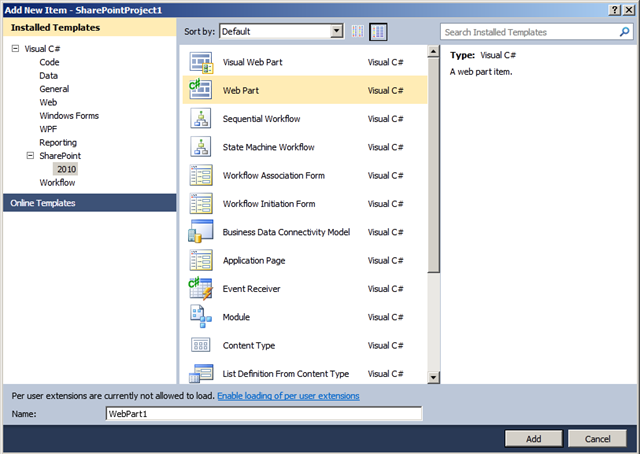This screenshot has height=454, width=640.
Task: Open the Online Templates section
Action: click(x=89, y=203)
